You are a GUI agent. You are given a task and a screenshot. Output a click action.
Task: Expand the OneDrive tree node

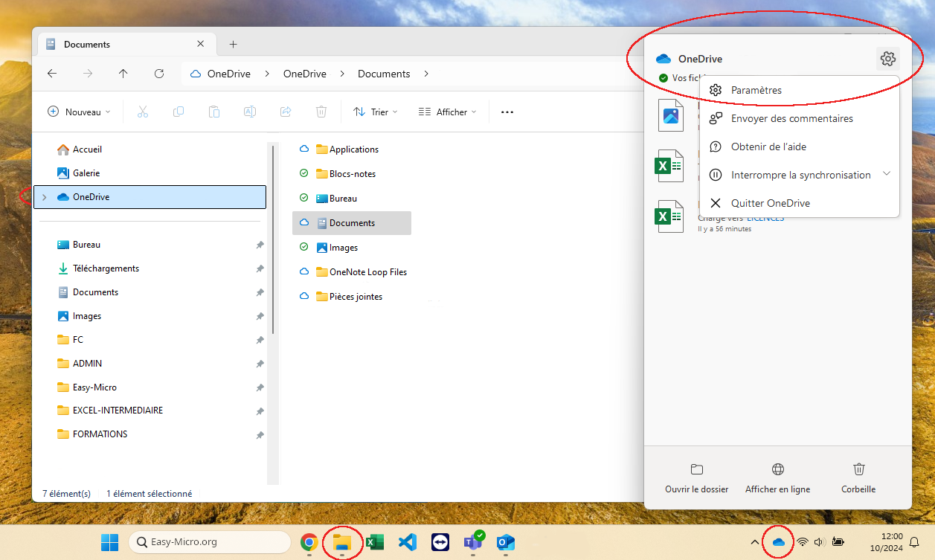(x=44, y=197)
